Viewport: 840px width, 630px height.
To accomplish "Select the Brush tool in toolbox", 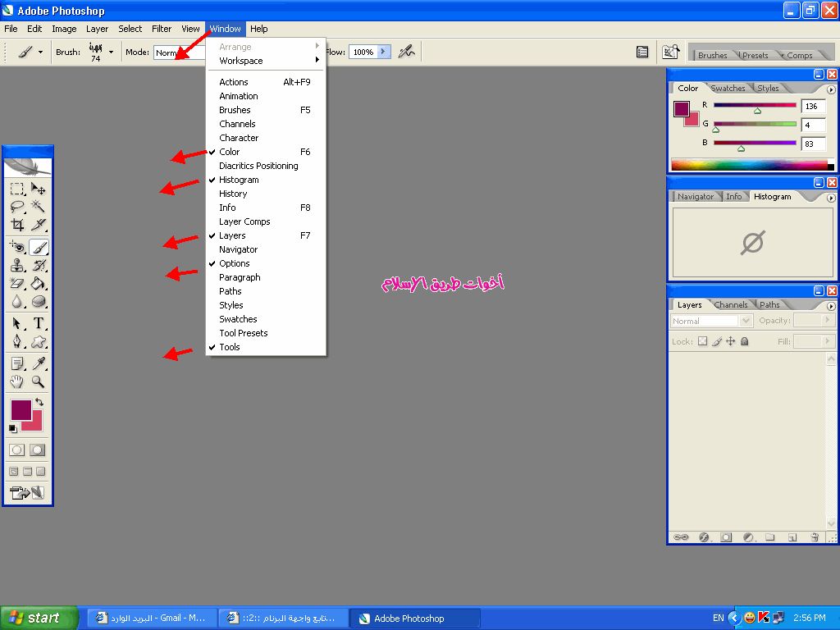I will [39, 247].
